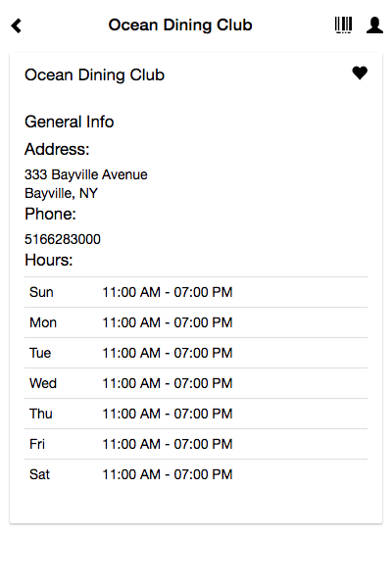
Task: Click the General Info heading
Action: [69, 122]
